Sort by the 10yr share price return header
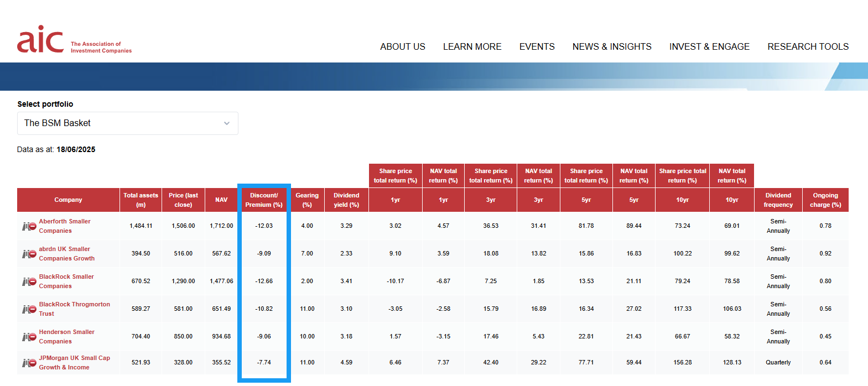The image size is (868, 386). (x=683, y=200)
